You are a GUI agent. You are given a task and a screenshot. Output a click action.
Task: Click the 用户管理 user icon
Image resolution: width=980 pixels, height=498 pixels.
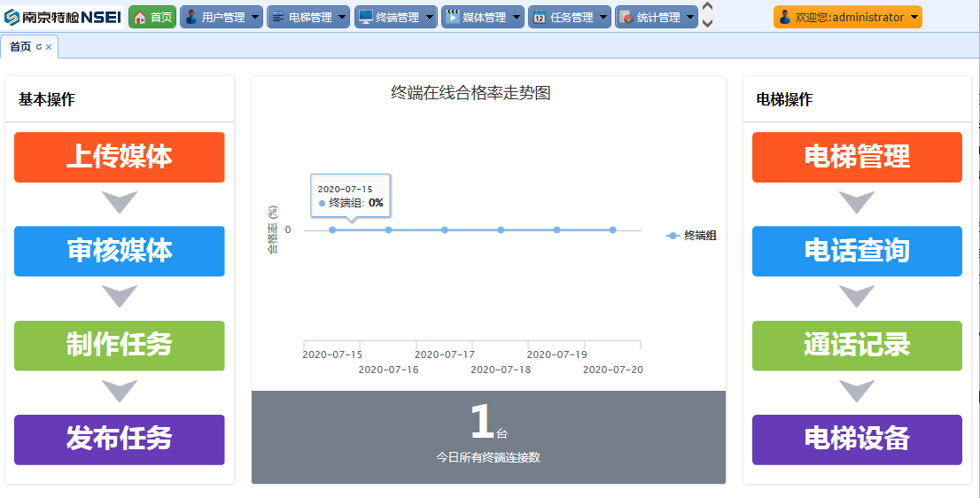coord(191,17)
